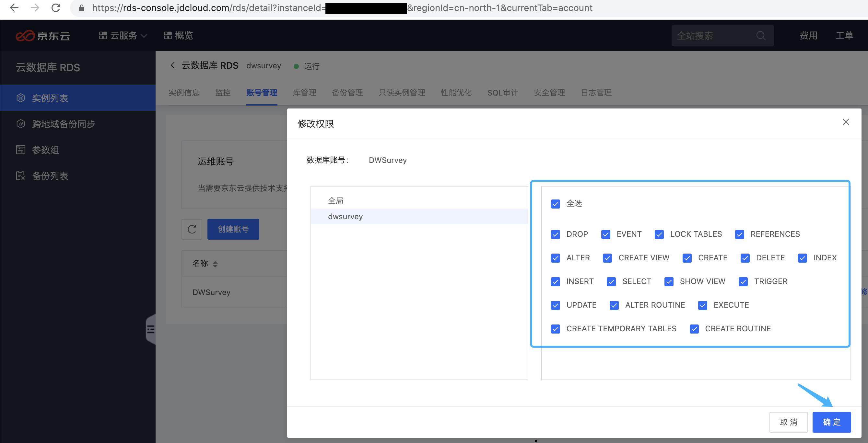
Task: Uncheck the DROP privilege
Action: click(x=555, y=234)
